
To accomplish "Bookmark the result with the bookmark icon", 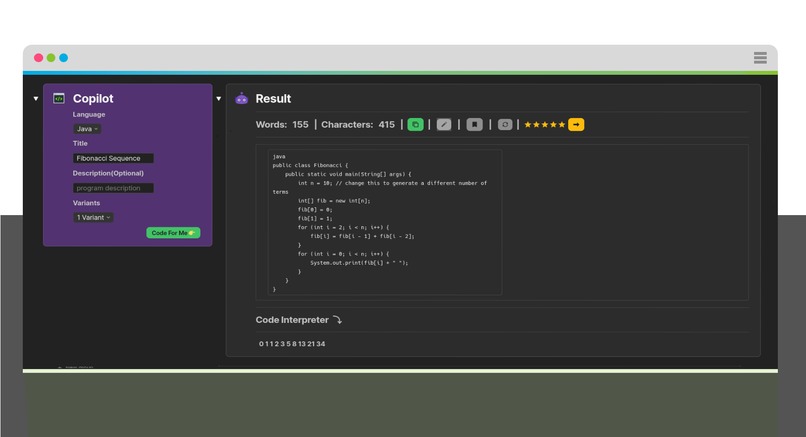I will [474, 124].
